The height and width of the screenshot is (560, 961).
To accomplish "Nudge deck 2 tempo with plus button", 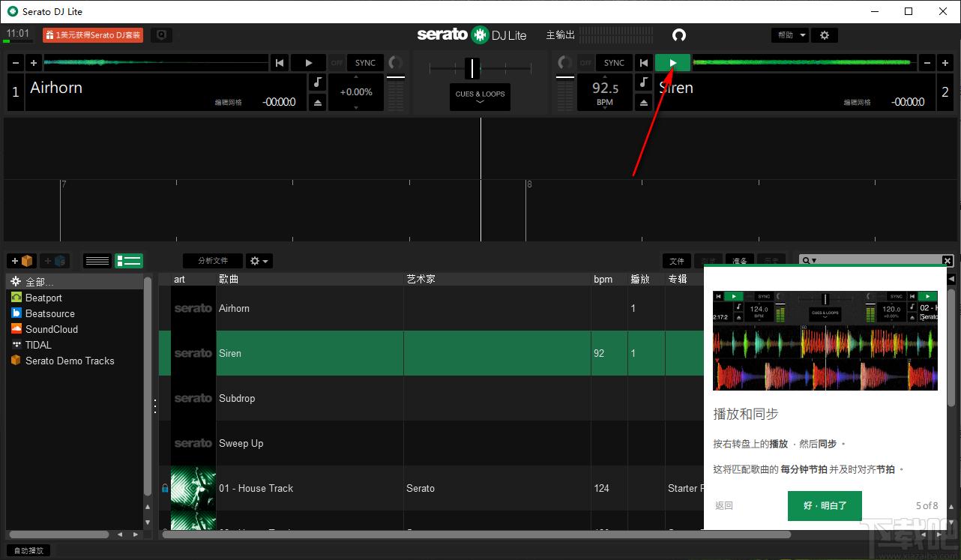I will pyautogui.click(x=945, y=63).
